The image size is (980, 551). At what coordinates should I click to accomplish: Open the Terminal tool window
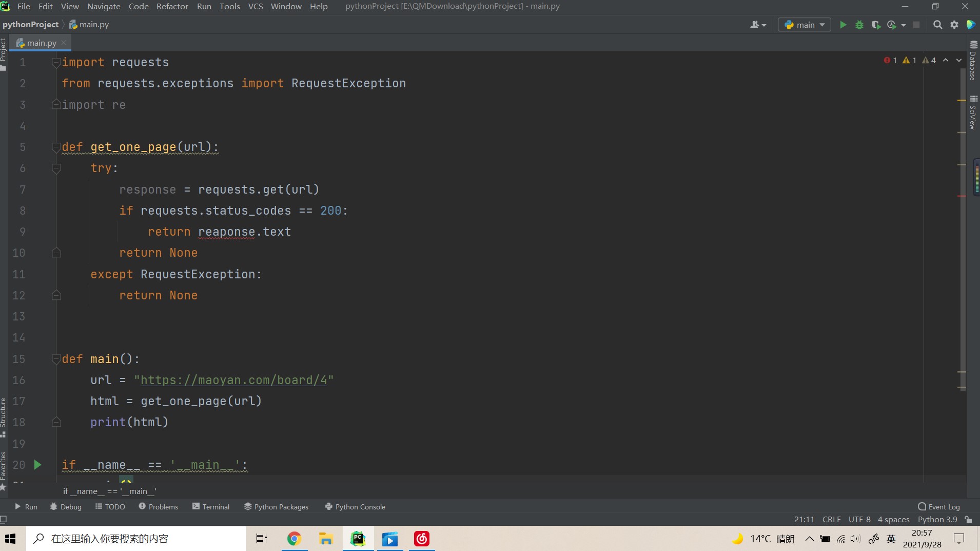tap(211, 506)
